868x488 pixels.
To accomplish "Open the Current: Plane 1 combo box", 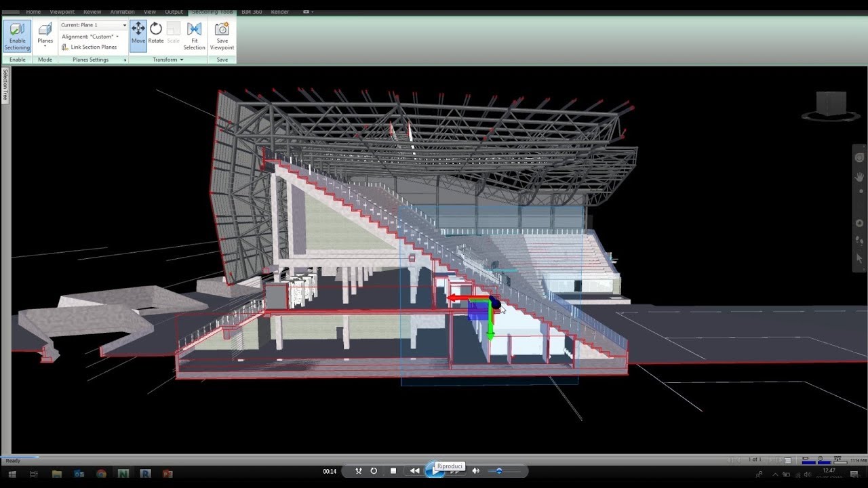I will [94, 25].
